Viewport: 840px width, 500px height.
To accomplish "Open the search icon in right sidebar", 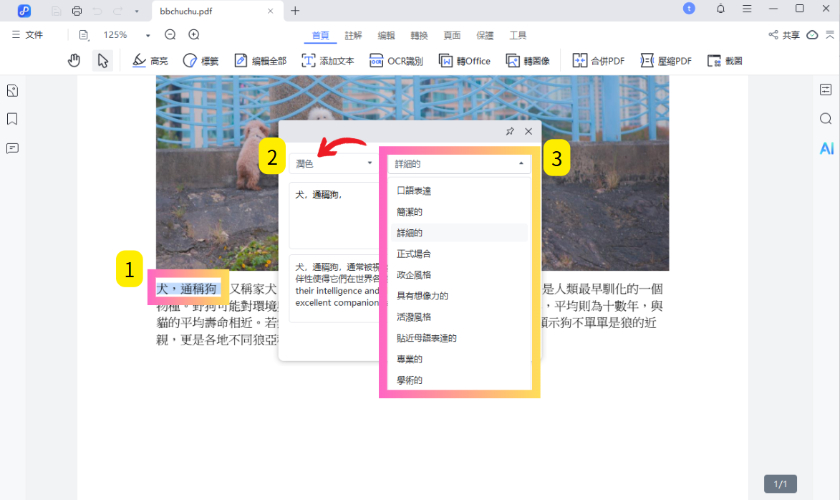I will [826, 118].
